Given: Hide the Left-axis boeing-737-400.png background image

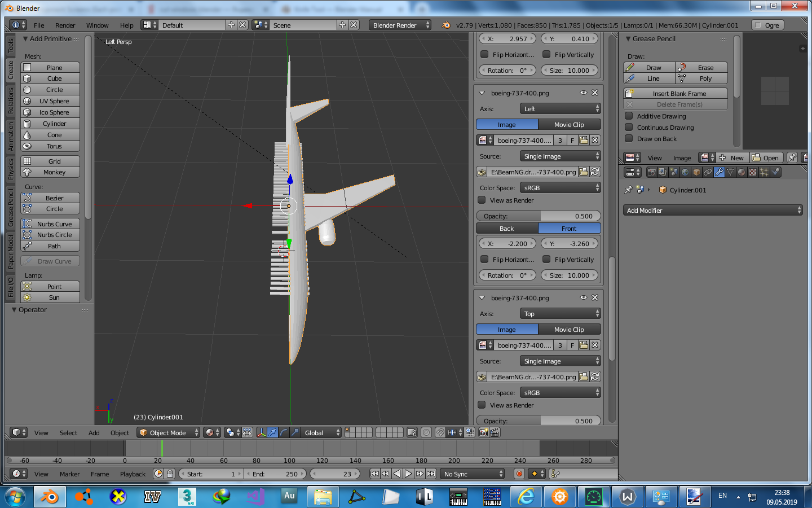Looking at the screenshot, I should click(584, 93).
